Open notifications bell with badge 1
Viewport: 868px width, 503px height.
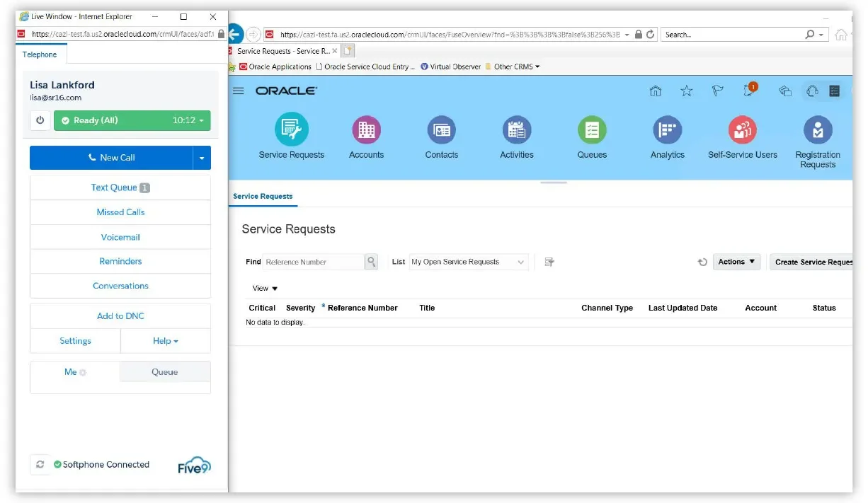[x=750, y=90]
